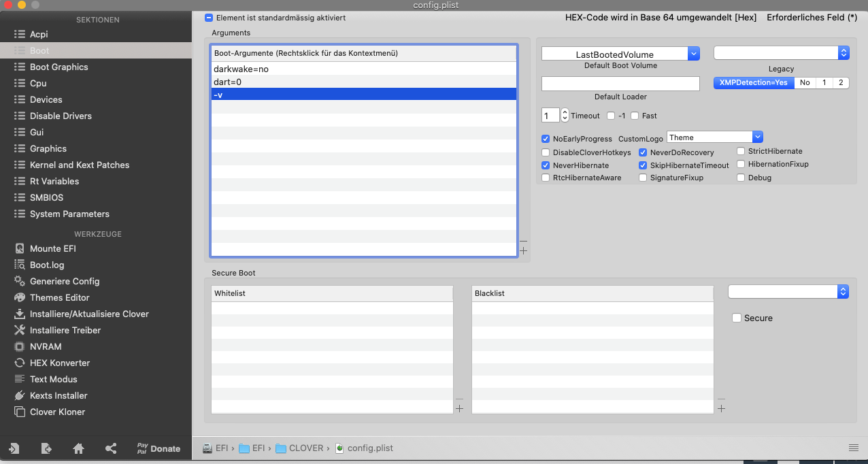Image resolution: width=868 pixels, height=464 pixels.
Task: Uncheck NoEarlyProgress
Action: [546, 139]
